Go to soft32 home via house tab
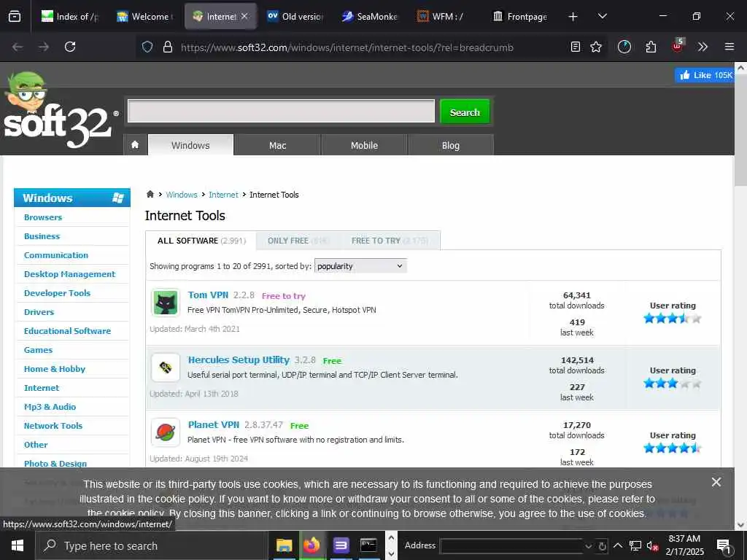Viewport: 747px width, 560px height. coord(135,145)
